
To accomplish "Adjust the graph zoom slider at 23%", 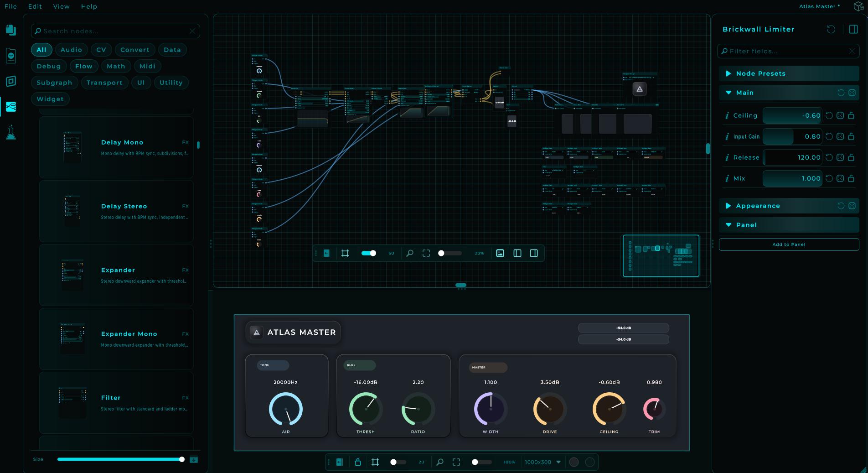I will pyautogui.click(x=450, y=253).
